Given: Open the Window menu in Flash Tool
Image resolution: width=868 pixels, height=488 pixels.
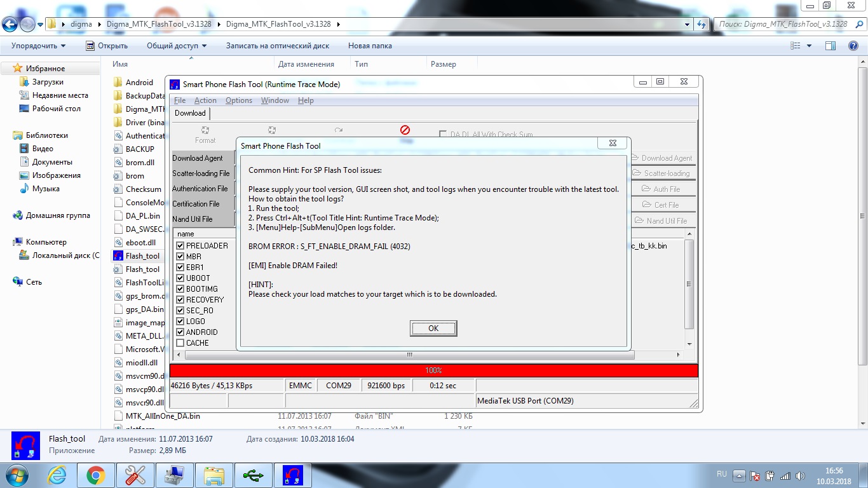Looking at the screenshot, I should coord(275,100).
